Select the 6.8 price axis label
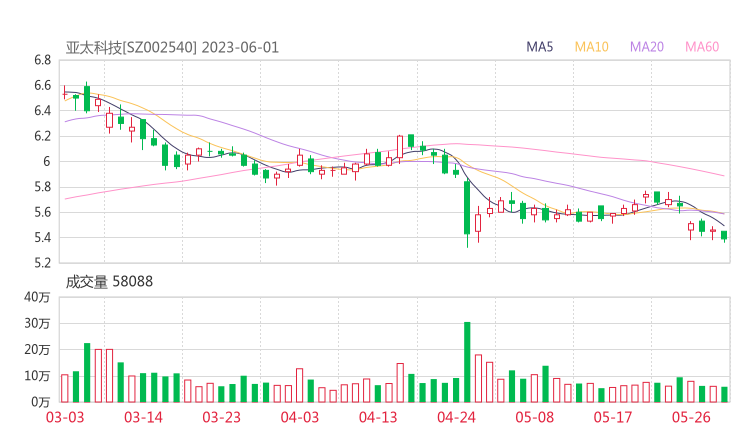 [x=42, y=60]
